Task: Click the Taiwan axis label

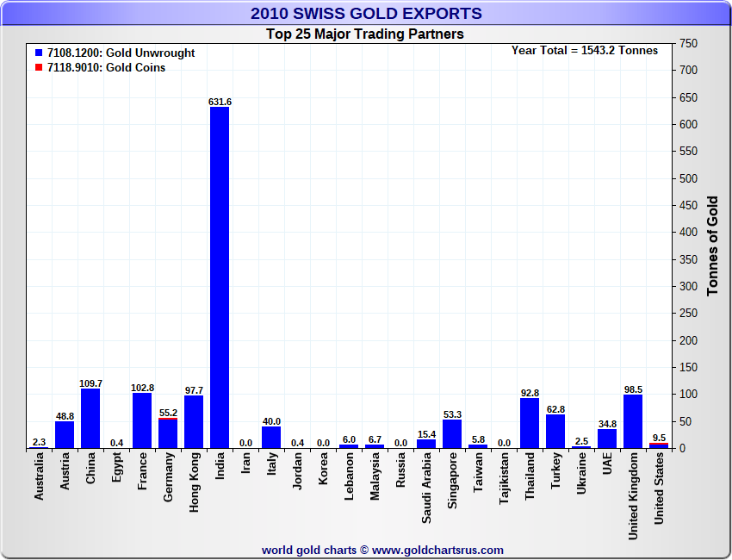Action: click(x=478, y=472)
